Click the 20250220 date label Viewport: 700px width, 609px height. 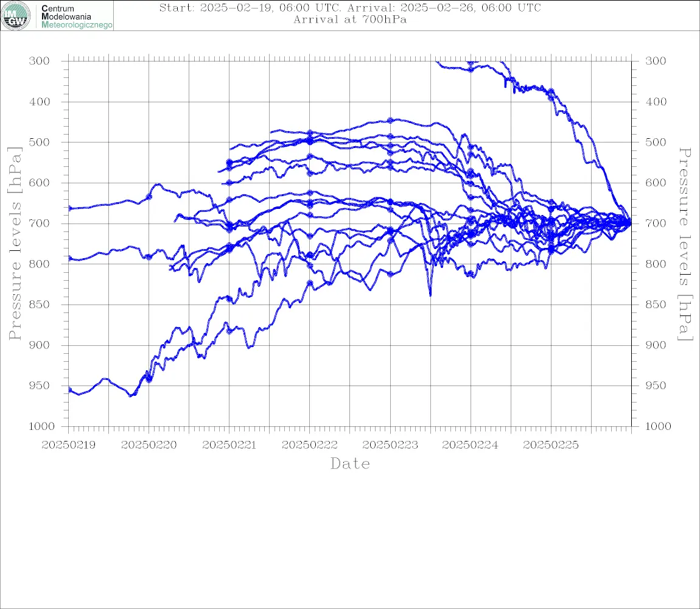[x=149, y=445]
